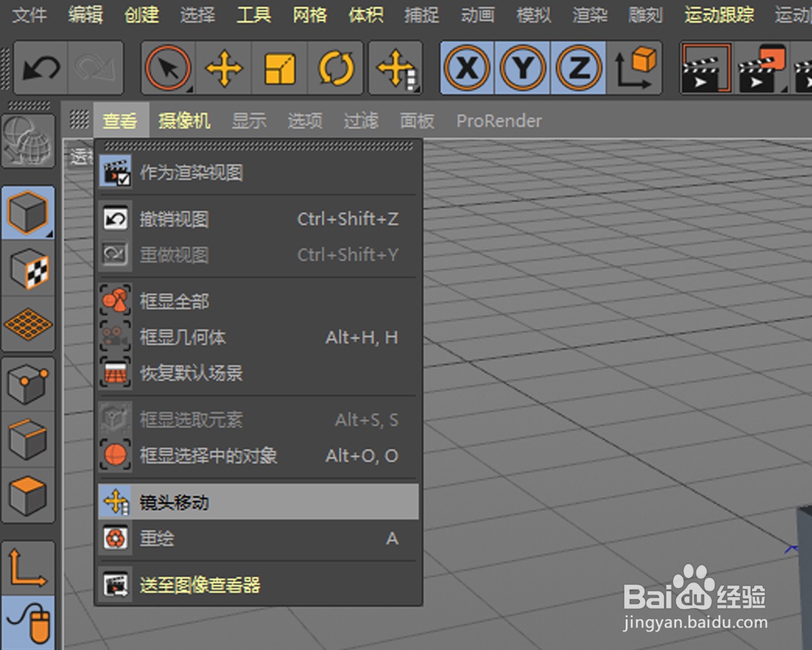The width and height of the screenshot is (812, 650).
Task: Select the Rotate tool
Action: (x=336, y=68)
